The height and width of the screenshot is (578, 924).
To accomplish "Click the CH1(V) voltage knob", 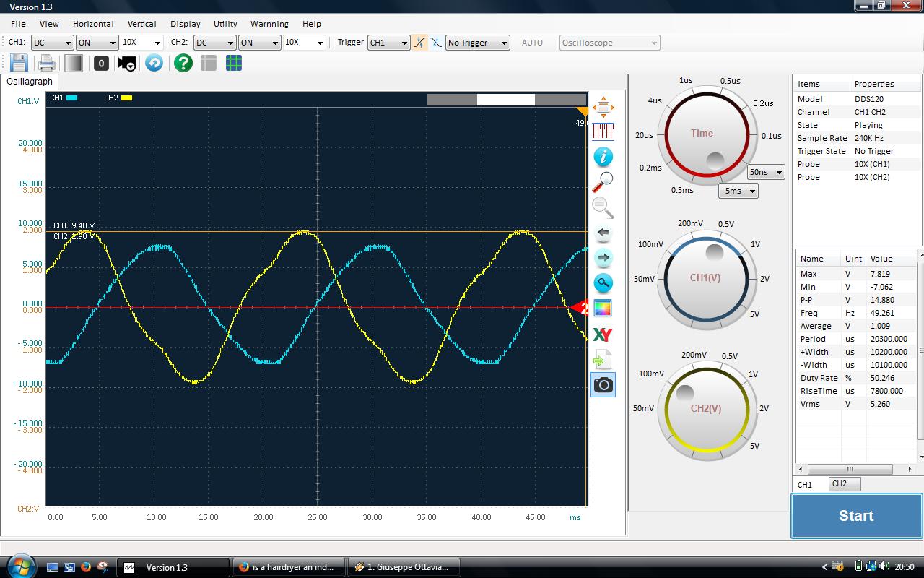I will pos(706,279).
